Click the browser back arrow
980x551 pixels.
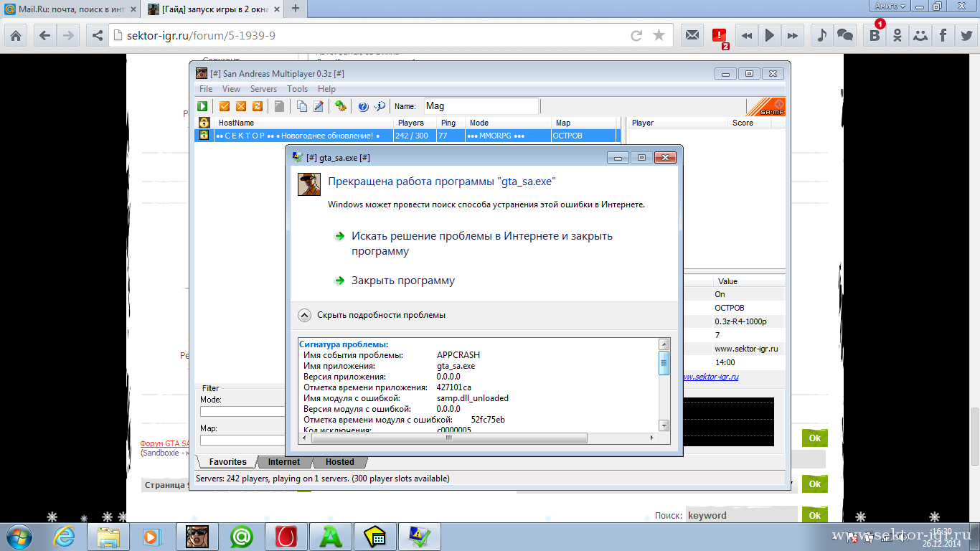coord(45,35)
